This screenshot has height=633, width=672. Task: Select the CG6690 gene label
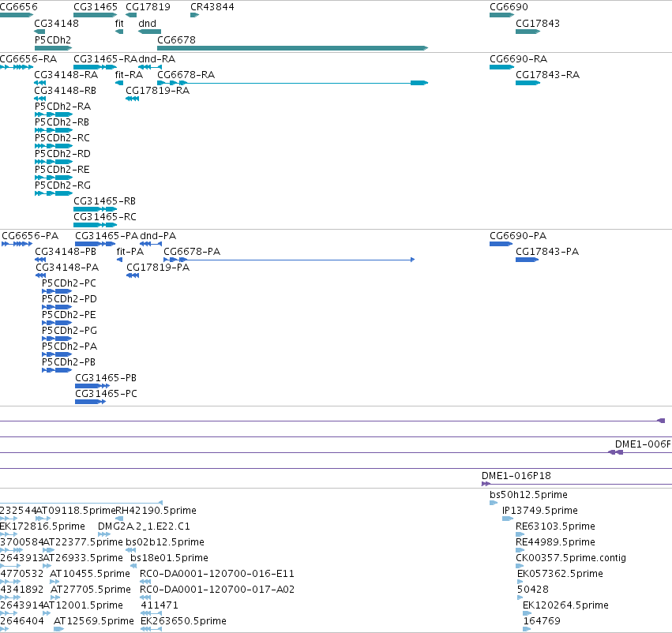pos(509,7)
